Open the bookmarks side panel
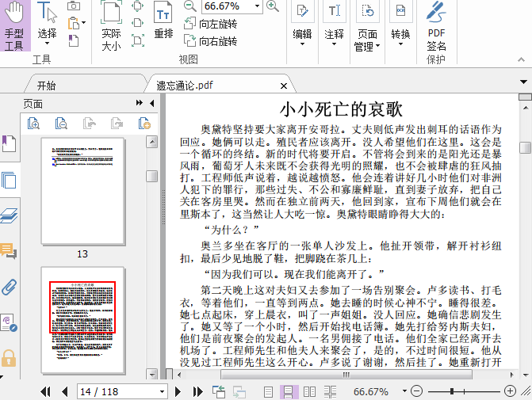The width and height of the screenshot is (532, 400). click(x=9, y=143)
